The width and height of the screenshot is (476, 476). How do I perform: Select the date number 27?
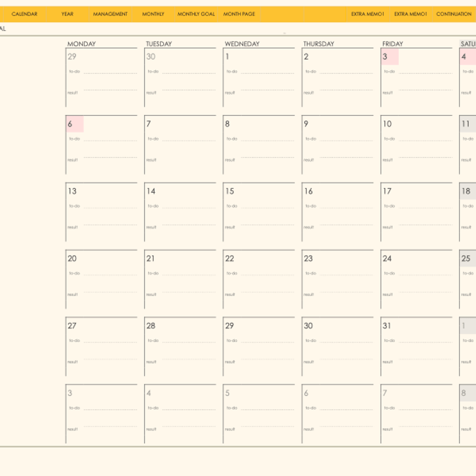(72, 326)
